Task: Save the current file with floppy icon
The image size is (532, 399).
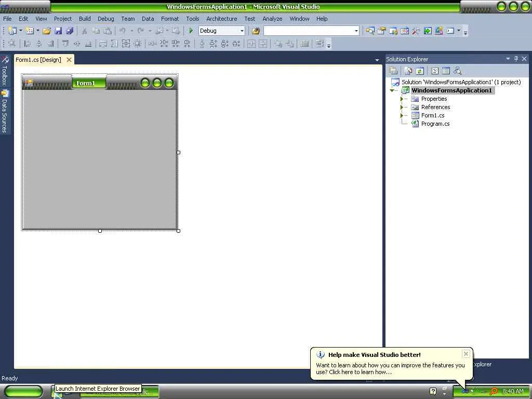Action: coord(58,31)
